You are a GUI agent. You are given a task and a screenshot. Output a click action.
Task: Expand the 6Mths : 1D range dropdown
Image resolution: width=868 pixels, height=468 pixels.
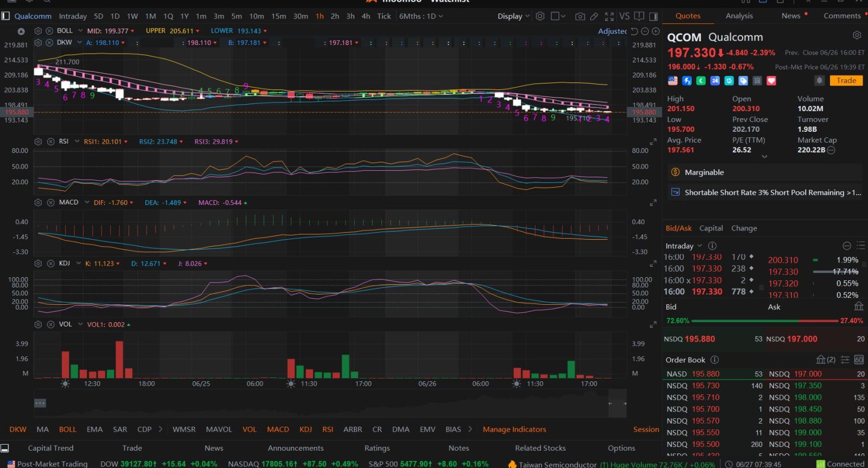421,16
